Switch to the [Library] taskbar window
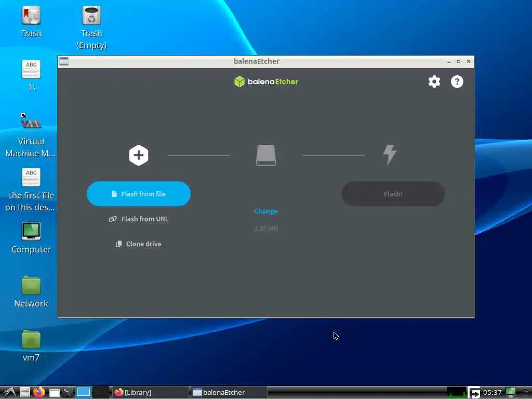532x399 pixels. point(151,393)
